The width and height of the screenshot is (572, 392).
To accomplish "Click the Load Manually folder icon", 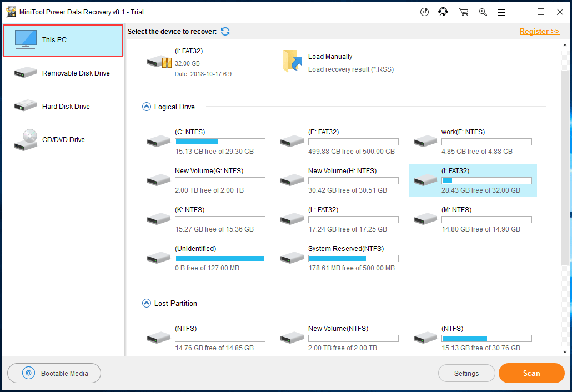I will (x=293, y=61).
